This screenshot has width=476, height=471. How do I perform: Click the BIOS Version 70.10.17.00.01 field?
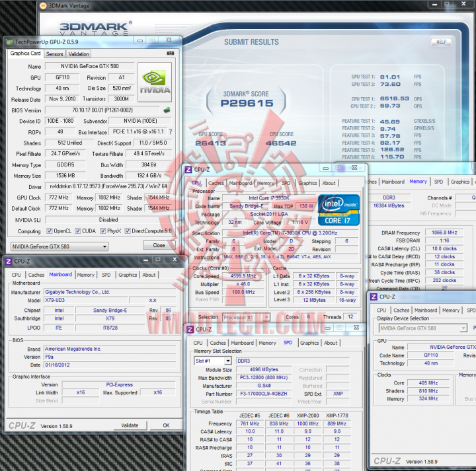click(102, 110)
